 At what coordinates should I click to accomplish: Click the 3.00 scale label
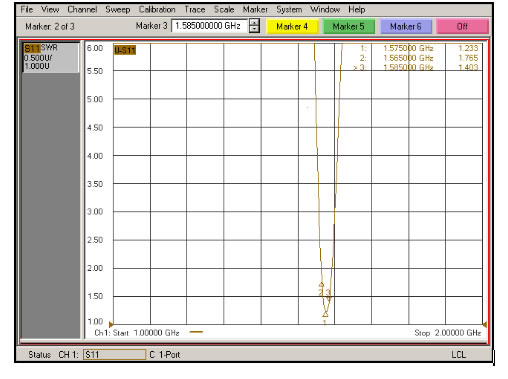(x=95, y=212)
